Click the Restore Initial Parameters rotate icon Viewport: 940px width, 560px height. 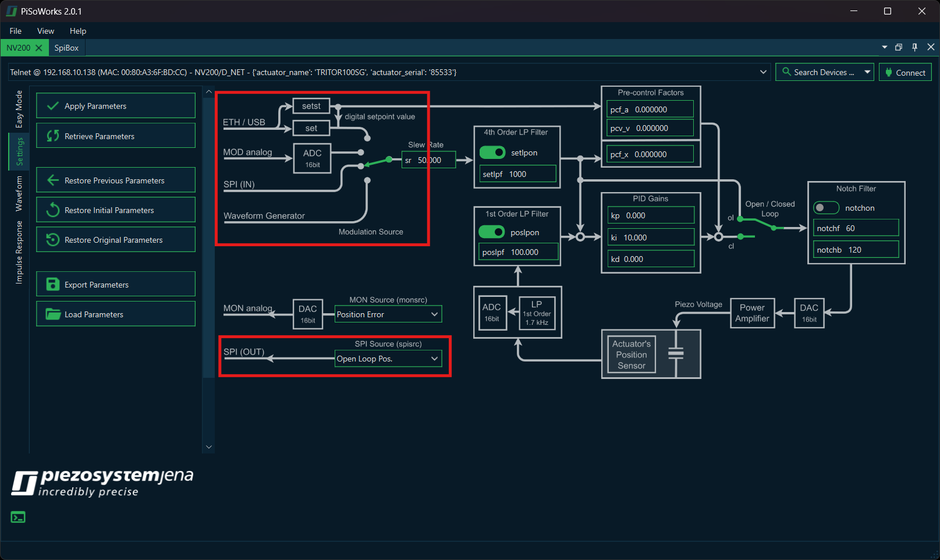(x=52, y=210)
